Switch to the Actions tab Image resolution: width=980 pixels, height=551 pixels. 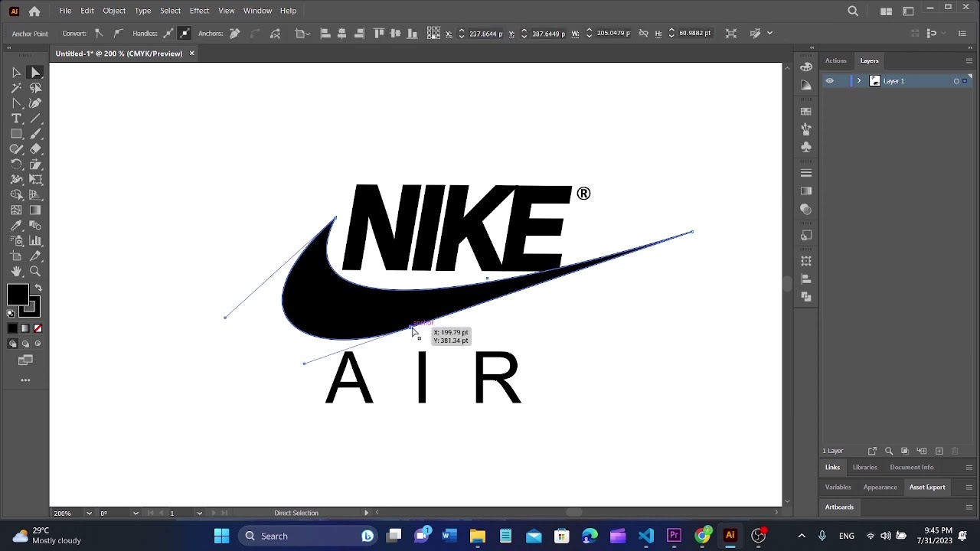tap(835, 60)
